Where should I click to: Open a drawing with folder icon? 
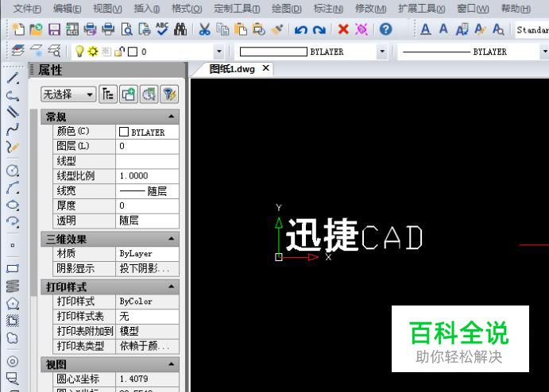(36, 29)
